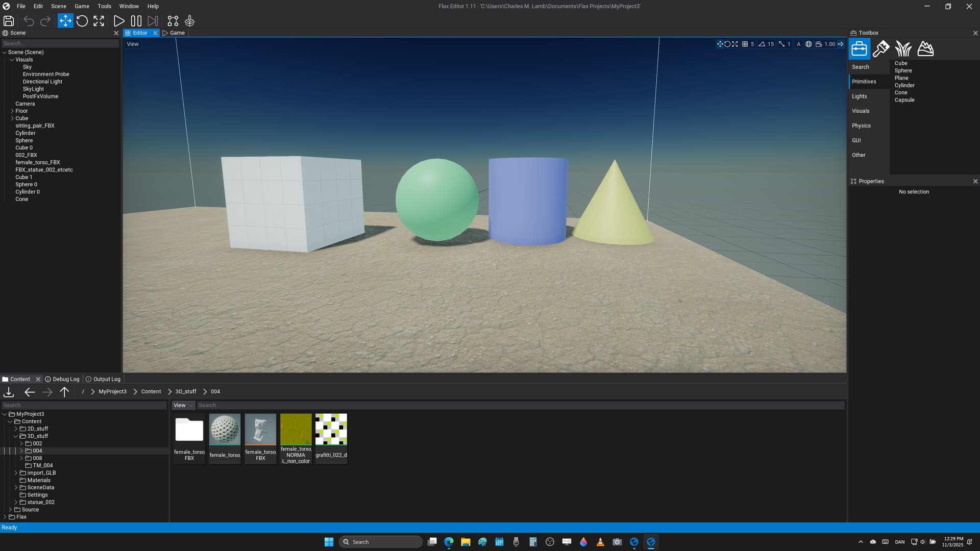Open the Paint tab in Toolbox
980x551 pixels.
coord(881,49)
